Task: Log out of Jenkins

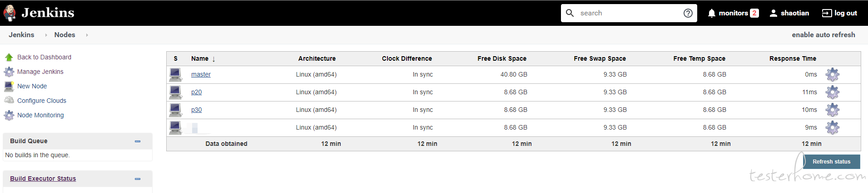Action: pos(840,13)
